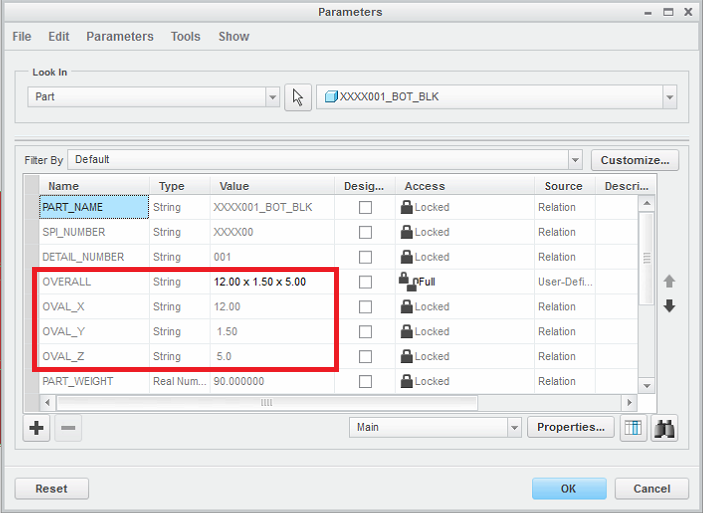
Task: Click the Properties... button
Action: [571, 427]
